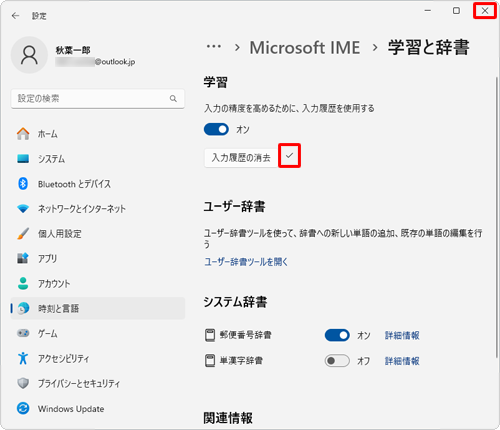Enable the 単漢字辞書 toggle

point(337,361)
